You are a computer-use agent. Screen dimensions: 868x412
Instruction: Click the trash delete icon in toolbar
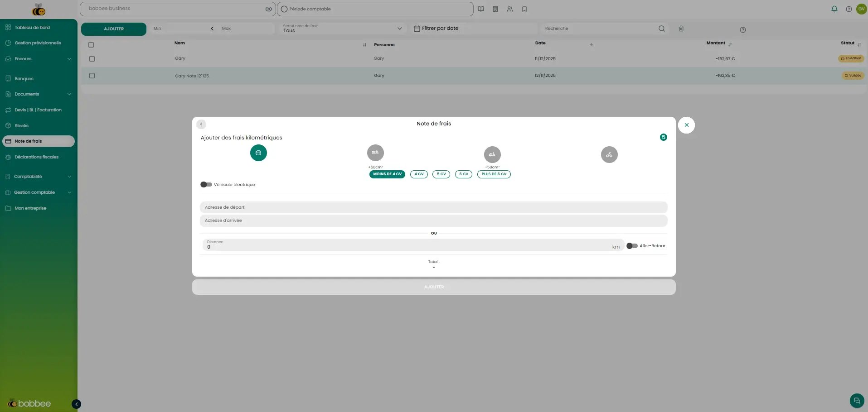pyautogui.click(x=681, y=29)
